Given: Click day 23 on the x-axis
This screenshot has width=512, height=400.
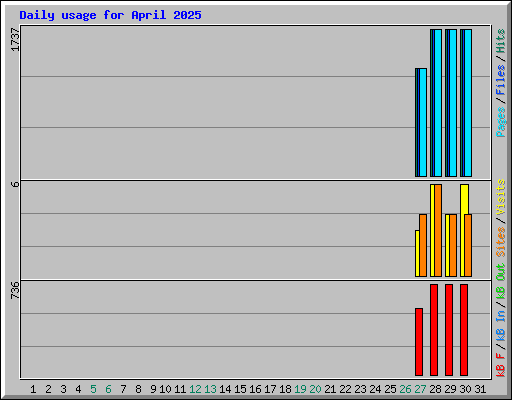Looking at the screenshot, I should 360,389.
